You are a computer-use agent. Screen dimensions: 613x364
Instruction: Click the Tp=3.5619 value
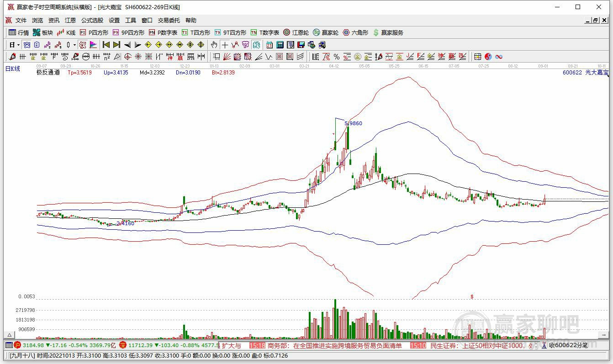80,72
